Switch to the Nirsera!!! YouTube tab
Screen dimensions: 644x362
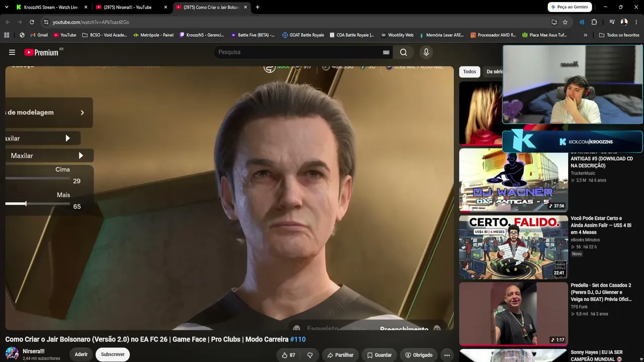[131, 7]
